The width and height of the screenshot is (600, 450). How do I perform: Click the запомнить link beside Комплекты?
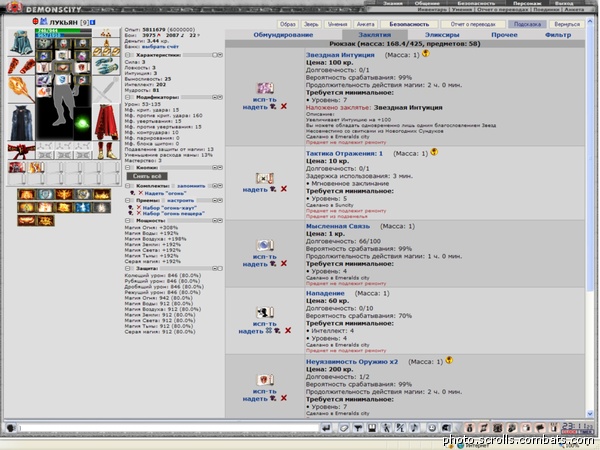[x=191, y=186]
